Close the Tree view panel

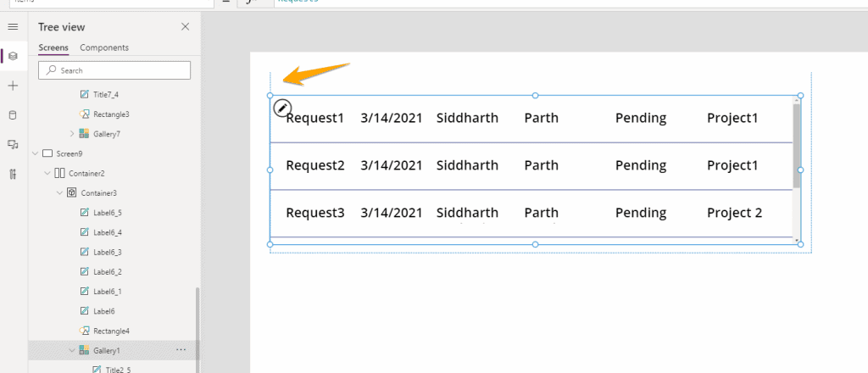point(185,27)
